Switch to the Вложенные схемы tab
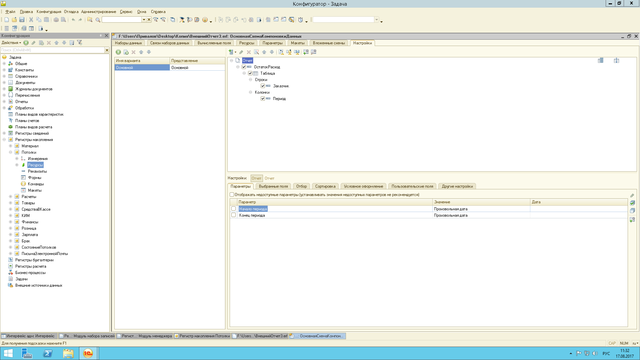 pos(329,43)
